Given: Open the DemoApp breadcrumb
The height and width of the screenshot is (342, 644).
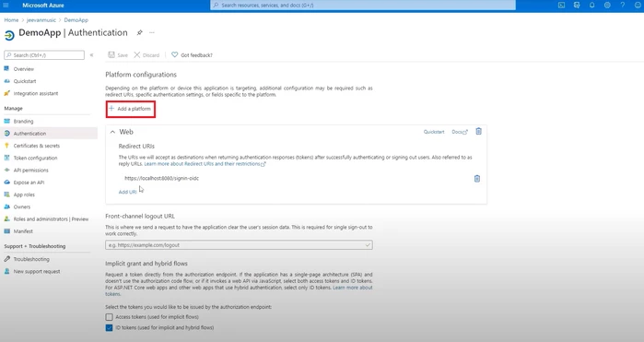Looking at the screenshot, I should 76,19.
